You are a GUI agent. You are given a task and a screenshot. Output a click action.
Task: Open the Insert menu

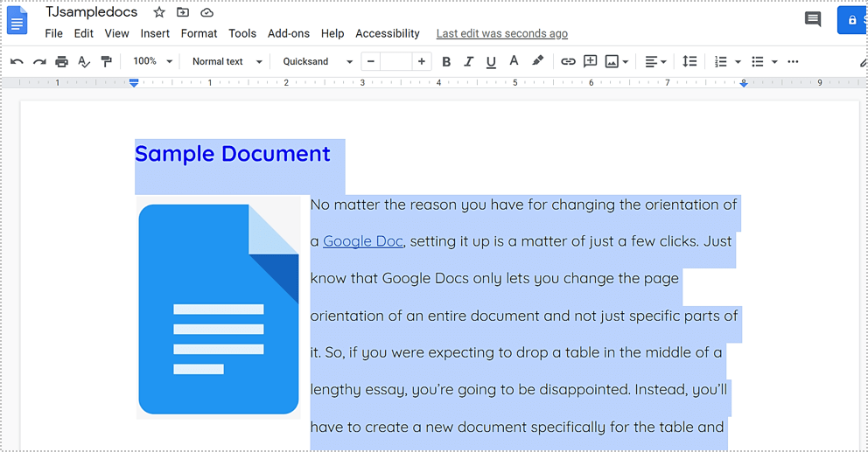(x=155, y=33)
